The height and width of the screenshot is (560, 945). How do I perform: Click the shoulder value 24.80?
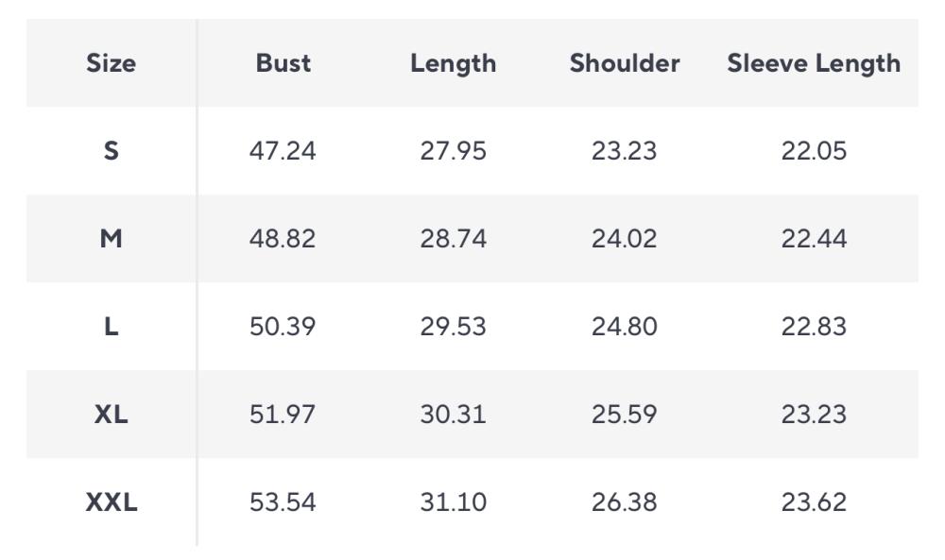(625, 327)
